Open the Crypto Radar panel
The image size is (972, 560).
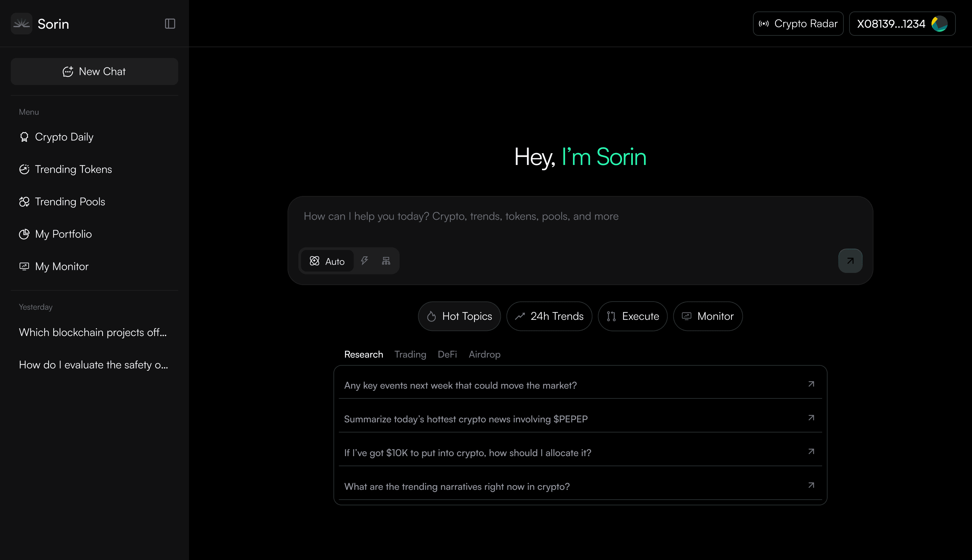click(x=798, y=24)
